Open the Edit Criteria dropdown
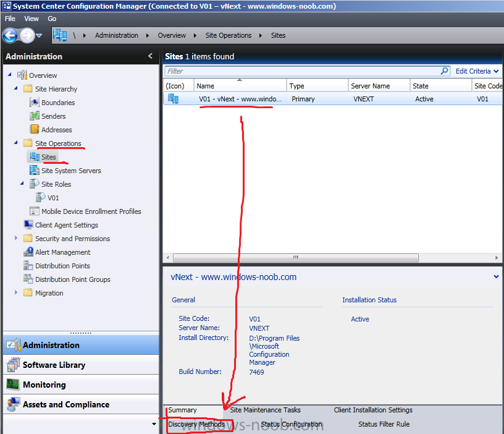Viewport: 504px width, 434px height. click(x=477, y=71)
